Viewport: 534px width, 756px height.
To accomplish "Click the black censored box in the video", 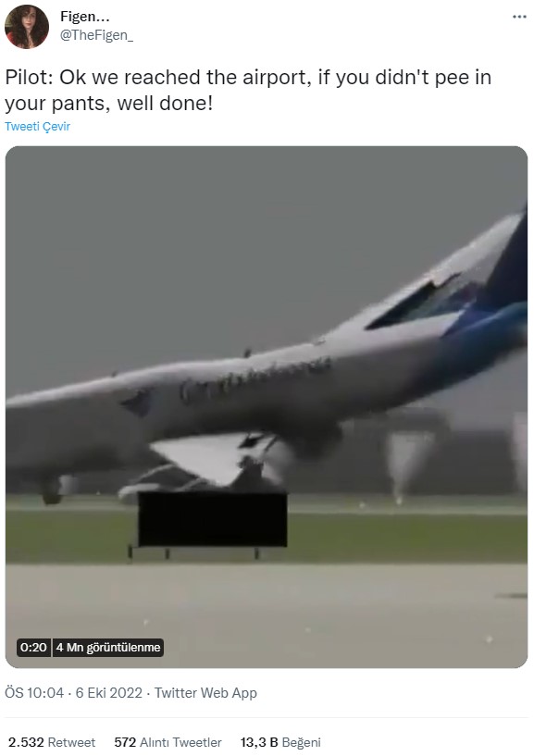I will 213,519.
